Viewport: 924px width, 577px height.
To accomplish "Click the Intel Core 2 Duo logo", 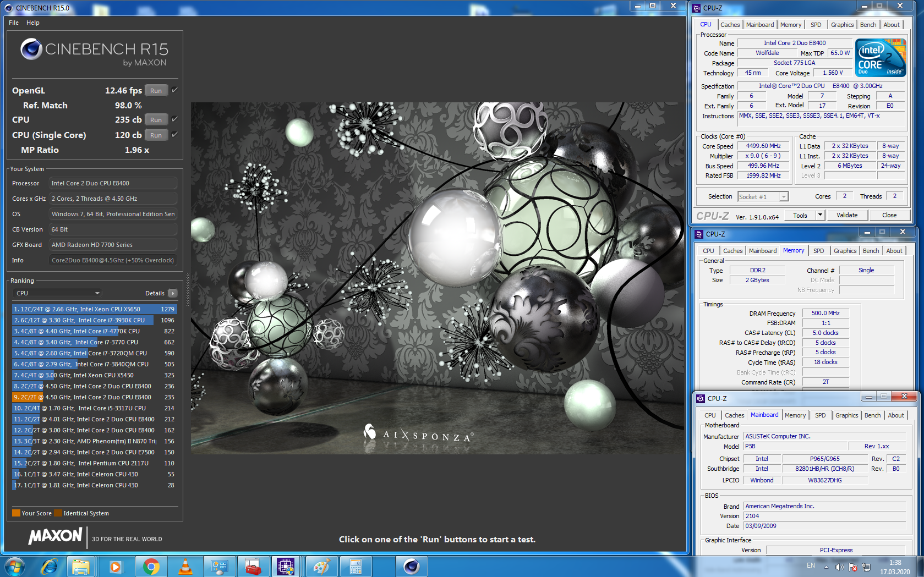I will point(880,57).
